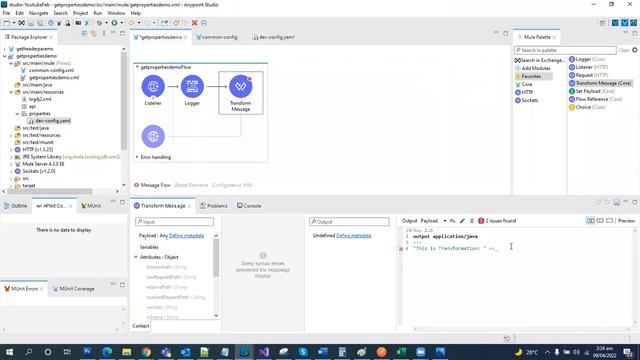640x360 pixels.
Task: Click the Debug toolbar icon
Action: (x=99, y=23)
